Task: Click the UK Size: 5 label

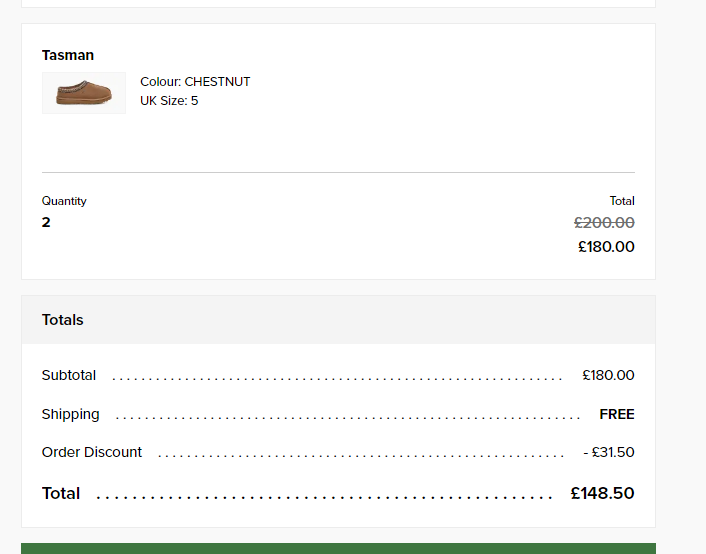Action: [x=169, y=100]
